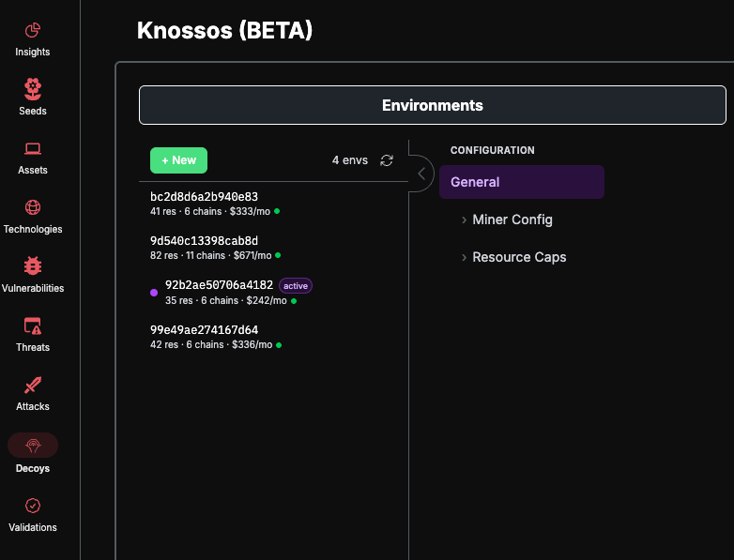
Task: Click the Insights sidebar label
Action: [x=32, y=52]
